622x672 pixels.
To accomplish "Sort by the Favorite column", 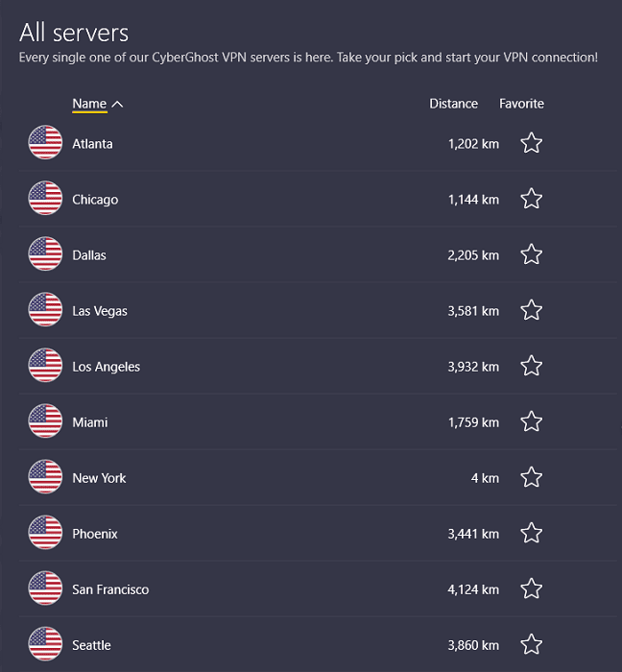I will point(521,104).
